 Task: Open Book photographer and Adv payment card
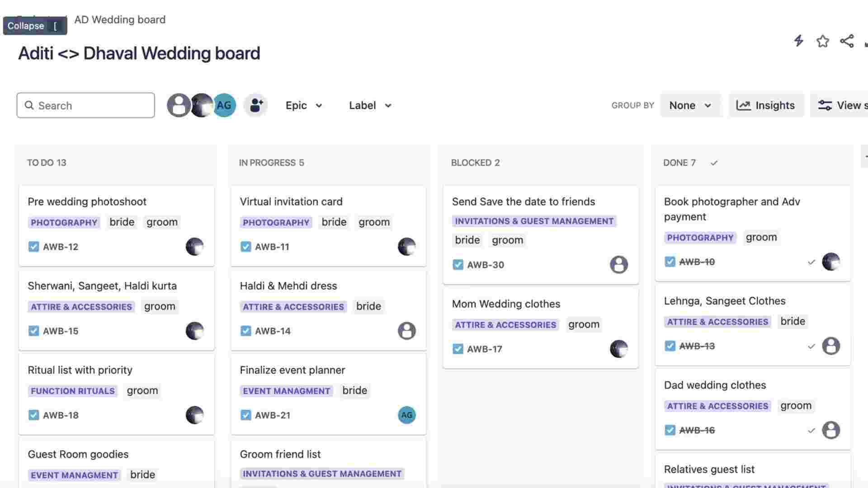point(753,234)
